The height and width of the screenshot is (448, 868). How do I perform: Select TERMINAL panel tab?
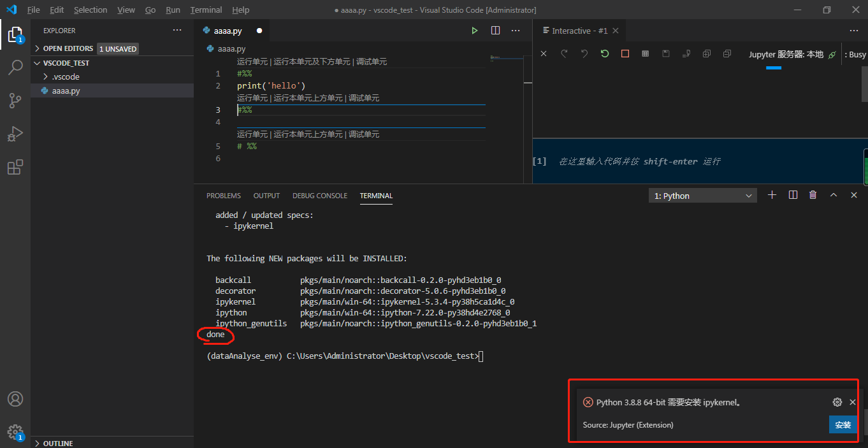pos(376,196)
